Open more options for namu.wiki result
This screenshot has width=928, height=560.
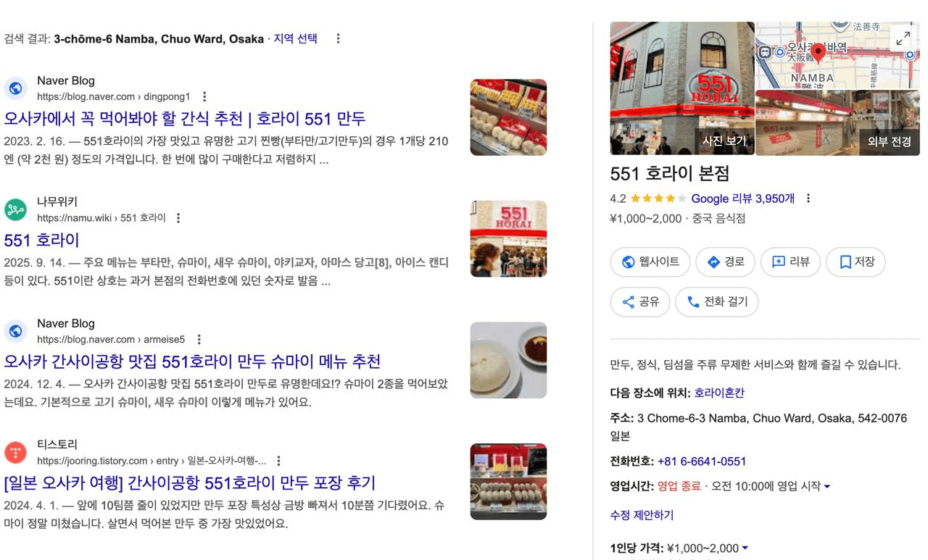(178, 218)
